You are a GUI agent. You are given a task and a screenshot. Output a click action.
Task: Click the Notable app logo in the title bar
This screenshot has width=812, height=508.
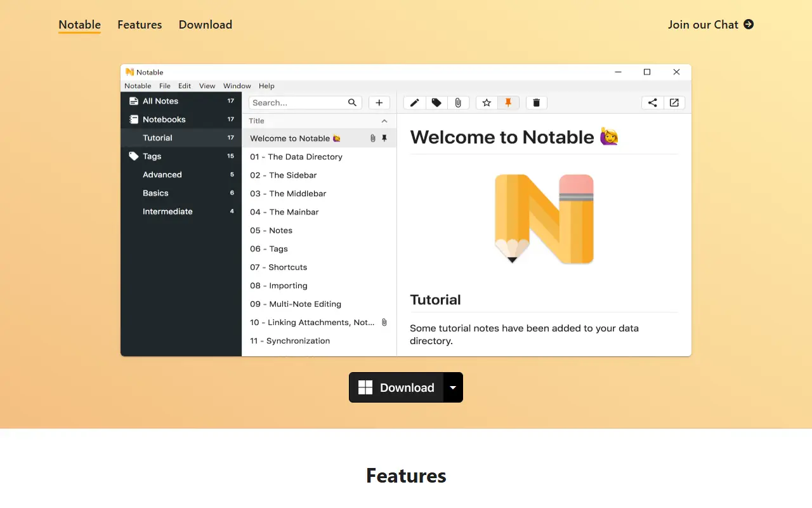pyautogui.click(x=129, y=72)
